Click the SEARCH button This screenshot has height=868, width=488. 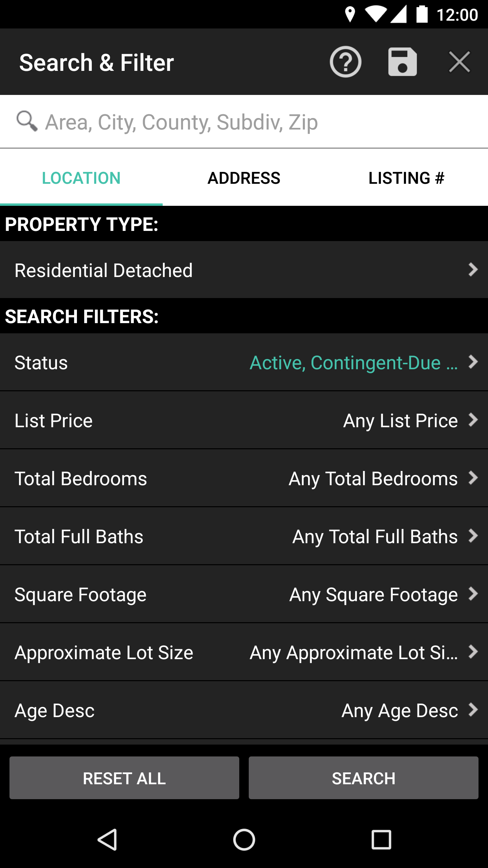tap(364, 778)
